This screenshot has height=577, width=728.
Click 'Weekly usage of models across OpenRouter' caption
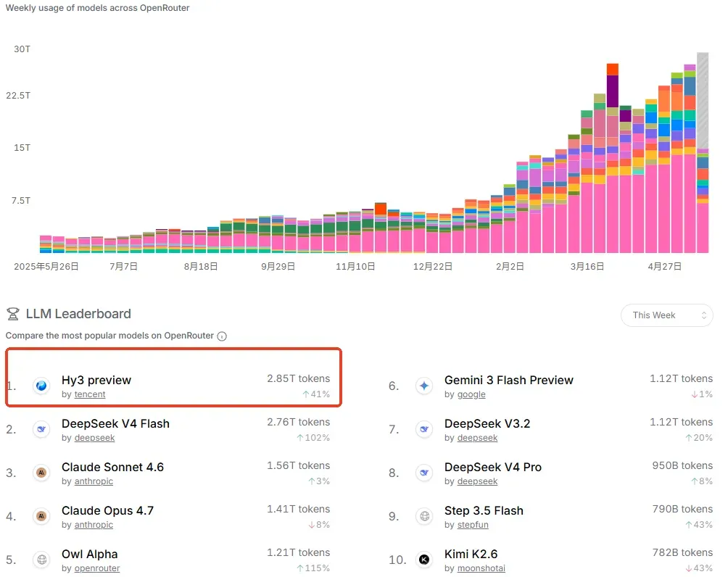(x=97, y=8)
